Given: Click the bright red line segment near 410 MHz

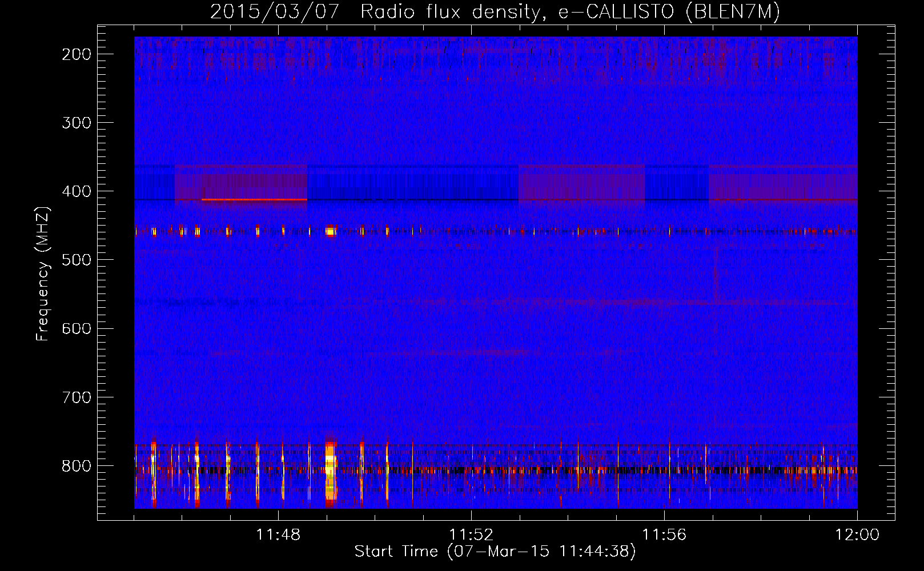Looking at the screenshot, I should (254, 199).
